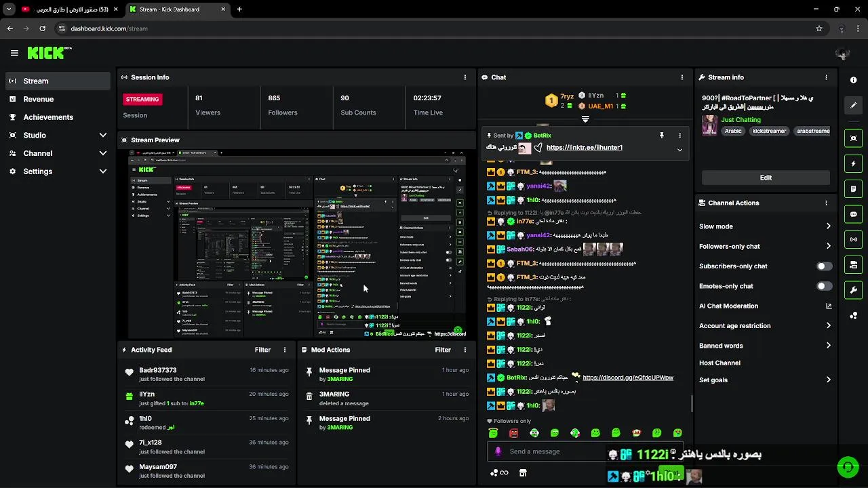Toggle Emotes-only chat switch
The height and width of the screenshot is (488, 868).
click(825, 286)
